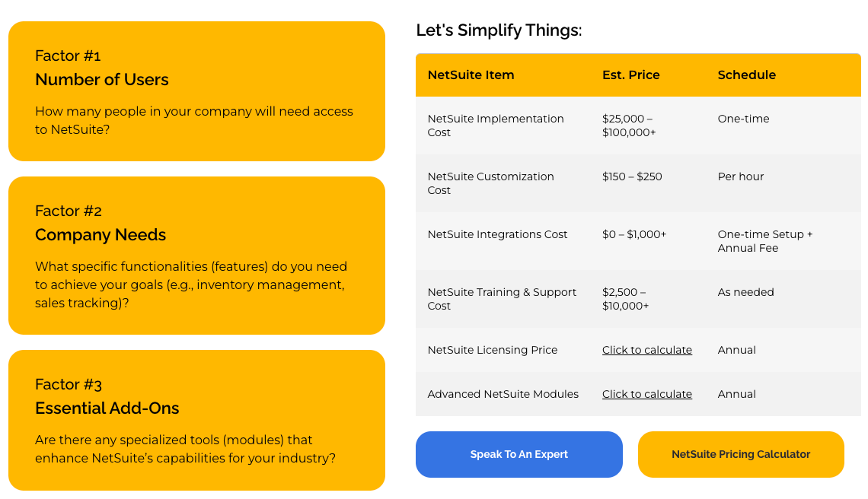
Task: Click the Speak To An Expert button
Action: (519, 454)
